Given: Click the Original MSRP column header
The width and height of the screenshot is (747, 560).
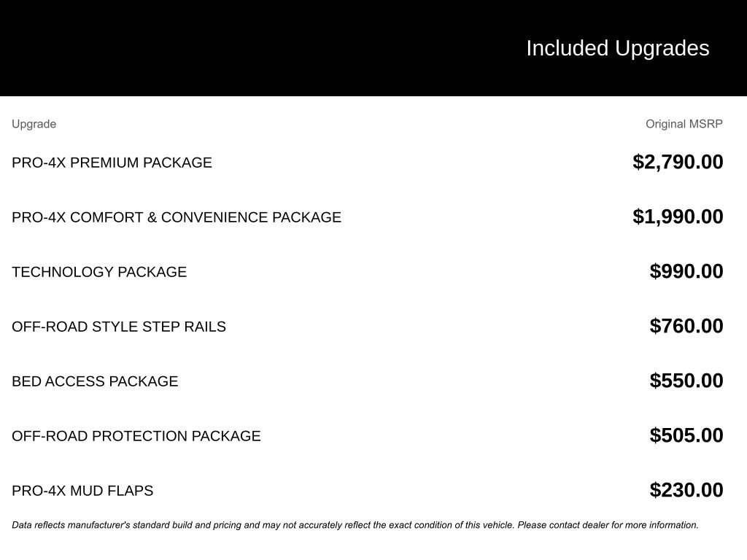Looking at the screenshot, I should [684, 124].
